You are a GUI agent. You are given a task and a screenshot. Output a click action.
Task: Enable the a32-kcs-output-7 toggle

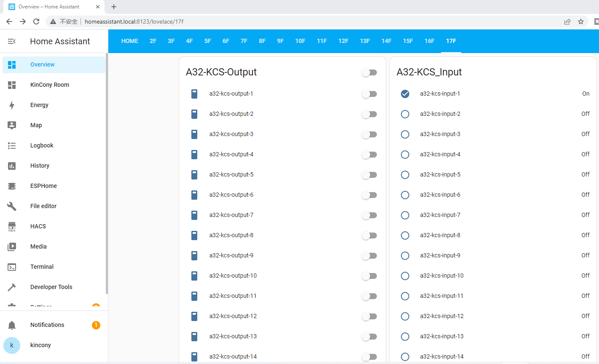[369, 215]
